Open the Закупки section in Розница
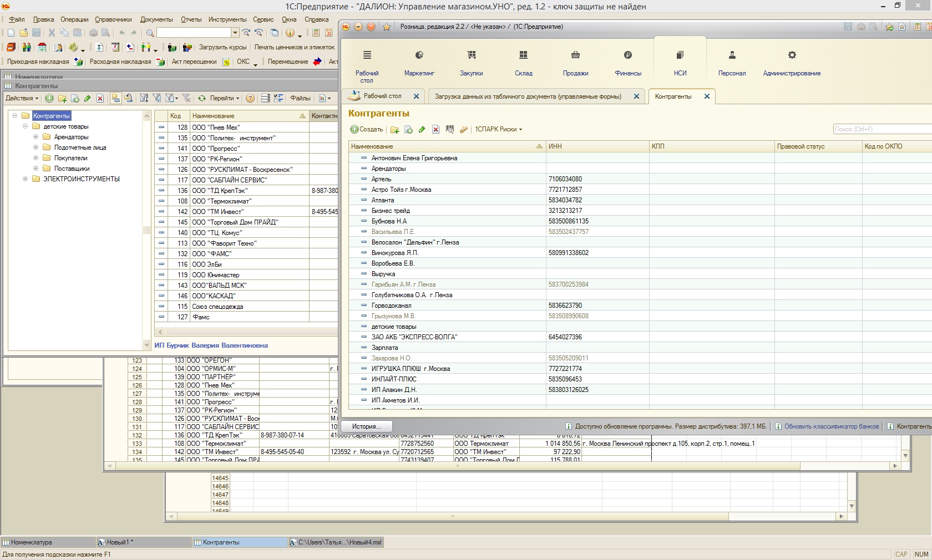932x560 pixels. [471, 64]
